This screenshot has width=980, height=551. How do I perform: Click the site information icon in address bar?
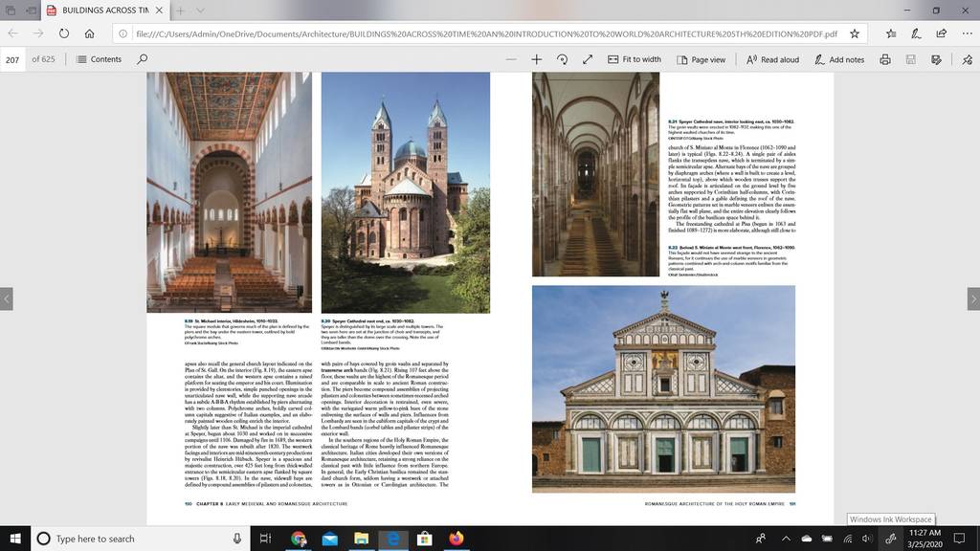123,33
